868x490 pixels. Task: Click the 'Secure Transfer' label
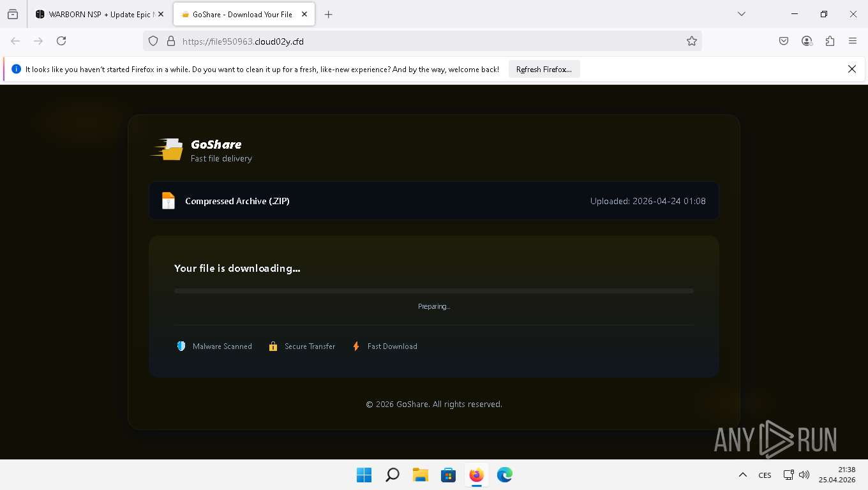tap(310, 346)
